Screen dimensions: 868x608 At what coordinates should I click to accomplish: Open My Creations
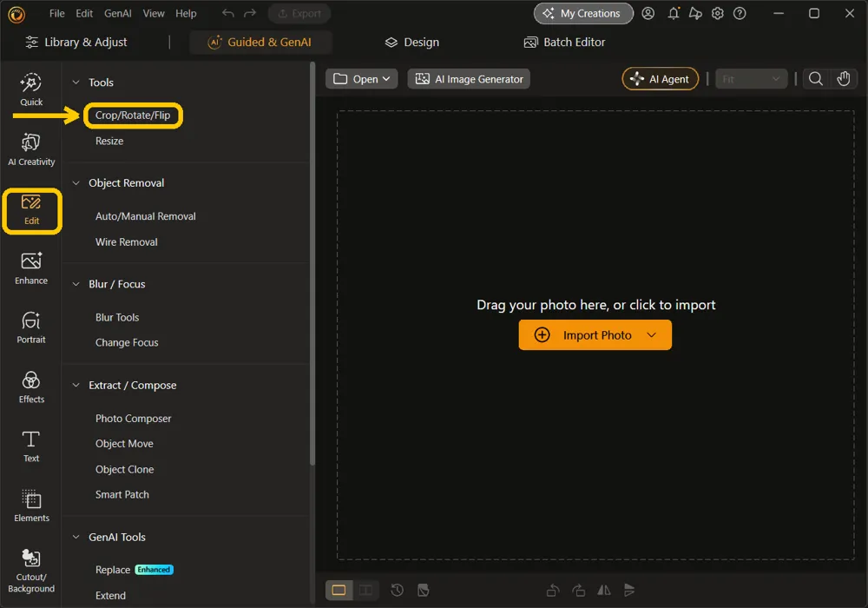pos(583,13)
